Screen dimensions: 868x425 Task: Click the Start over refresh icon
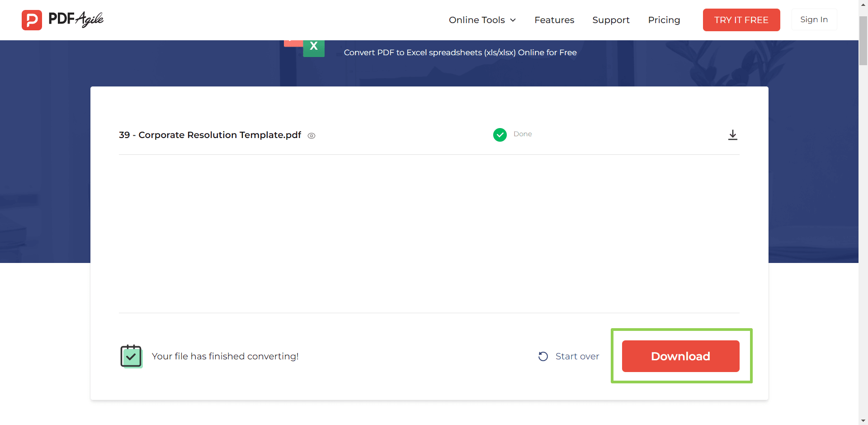(x=543, y=357)
